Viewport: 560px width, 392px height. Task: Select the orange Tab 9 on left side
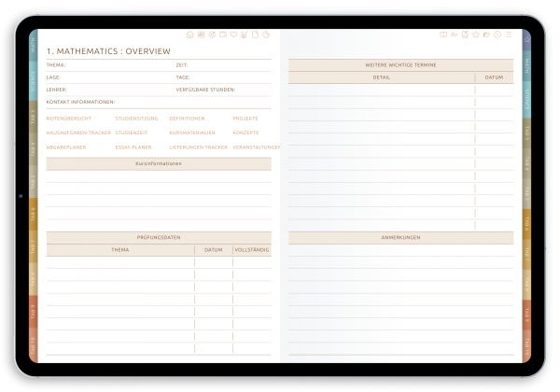(x=34, y=313)
